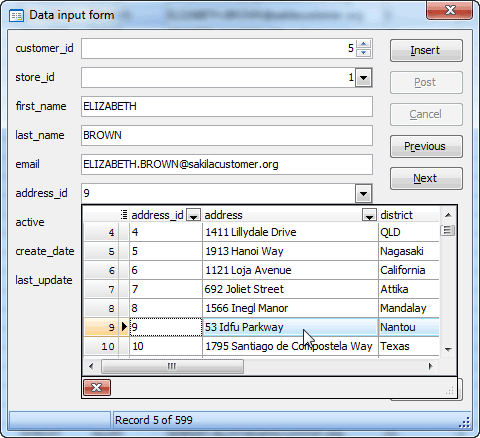The width and height of the screenshot is (480, 438).
Task: Close the Data input form window
Action: (450, 11)
